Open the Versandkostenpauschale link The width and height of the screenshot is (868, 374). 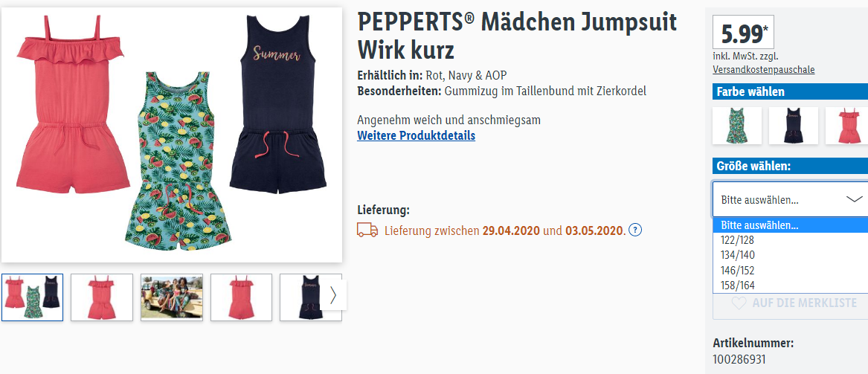pyautogui.click(x=763, y=70)
